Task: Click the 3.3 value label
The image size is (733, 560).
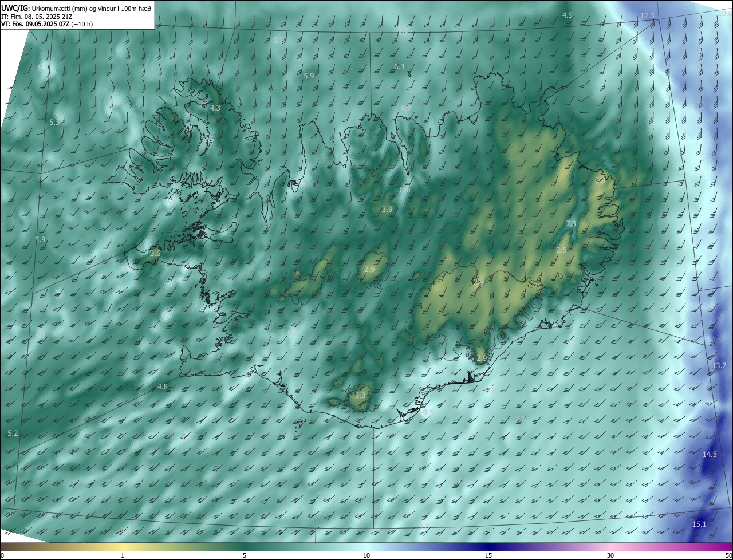Action: [360, 395]
